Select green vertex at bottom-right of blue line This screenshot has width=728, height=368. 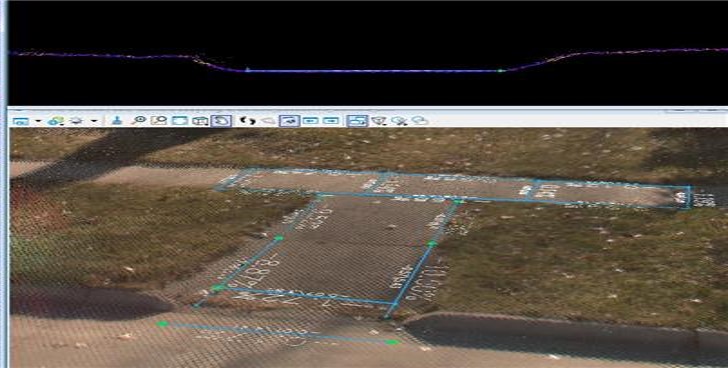[392, 342]
